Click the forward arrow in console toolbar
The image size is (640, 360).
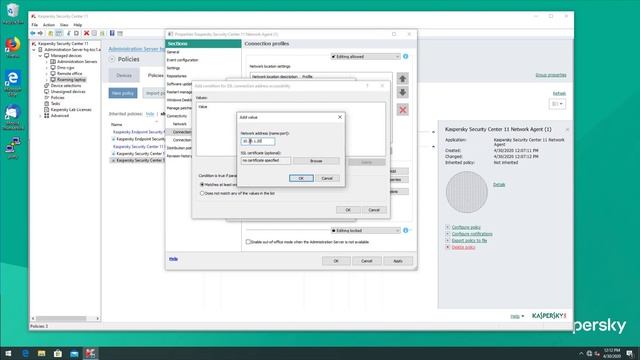40,33
